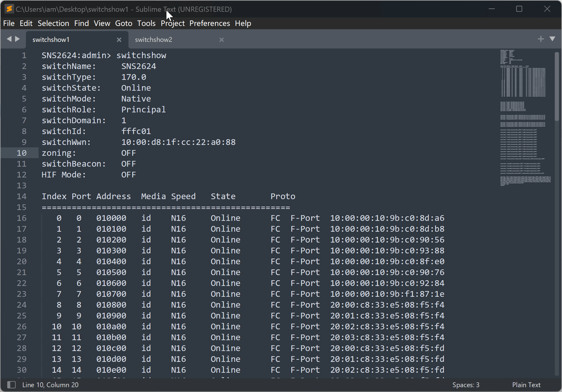Click Line 10, Column 20 in status bar
This screenshot has height=392, width=562.
click(50, 385)
